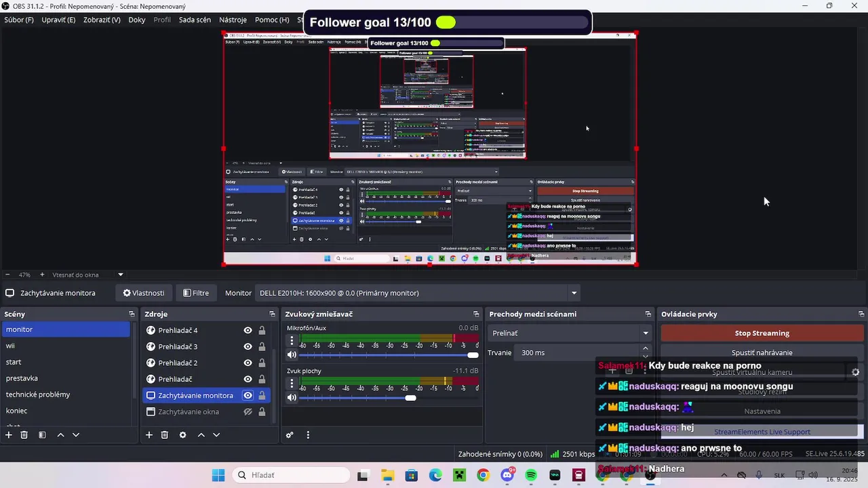Increase transition Trvanie with up arrow
This screenshot has height=488, width=868.
click(645, 348)
